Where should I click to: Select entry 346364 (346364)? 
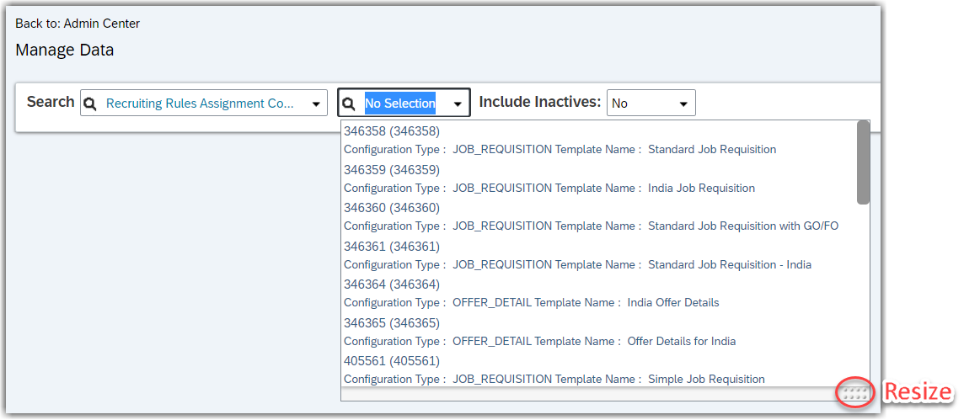click(392, 284)
